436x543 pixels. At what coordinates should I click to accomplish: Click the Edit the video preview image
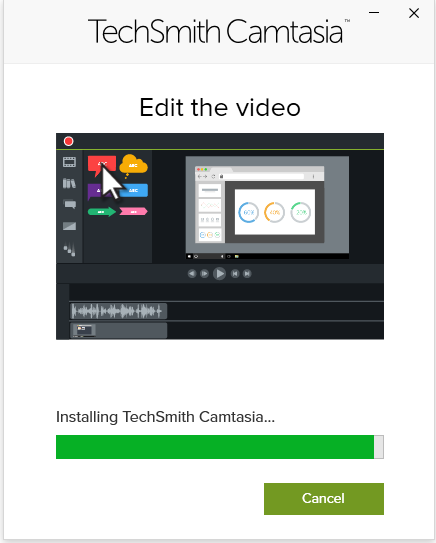pos(220,236)
